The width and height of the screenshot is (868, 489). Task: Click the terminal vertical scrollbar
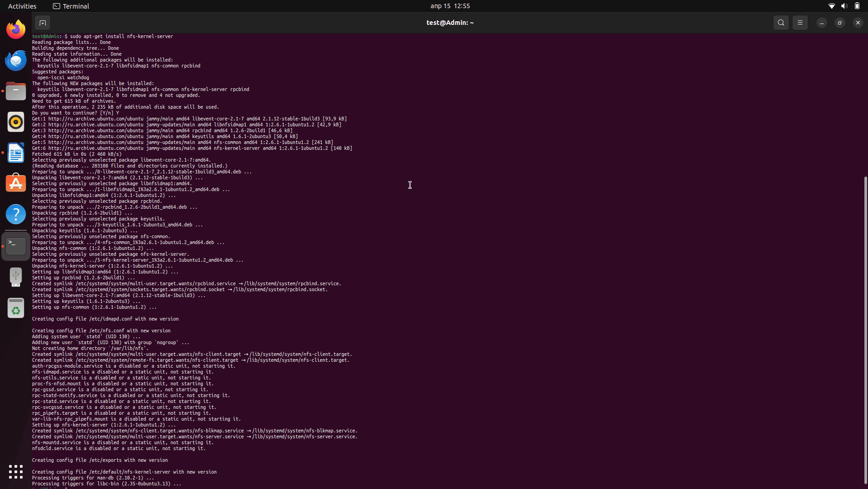tap(865, 330)
